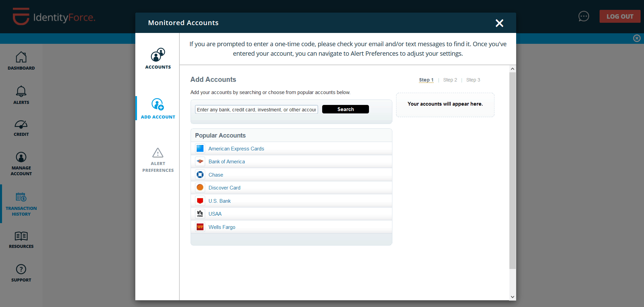Image resolution: width=644 pixels, height=307 pixels.
Task: Choose American Express Cards link
Action: [x=236, y=149]
